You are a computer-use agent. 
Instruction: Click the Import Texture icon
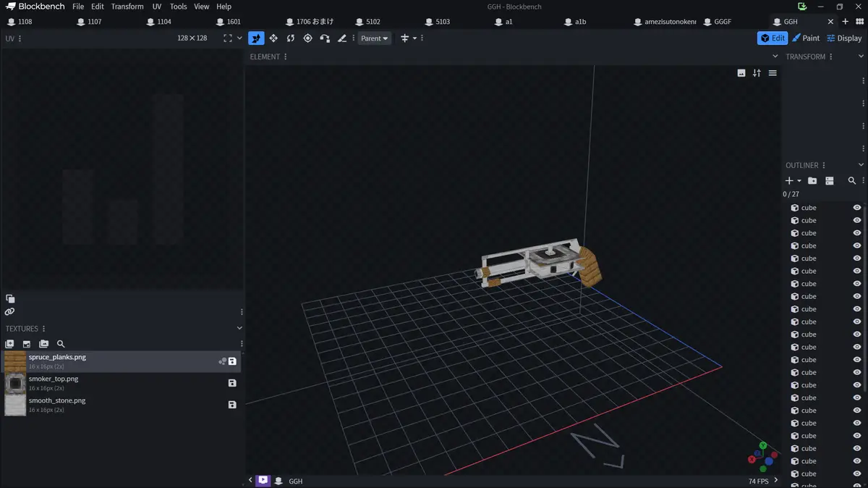9,344
